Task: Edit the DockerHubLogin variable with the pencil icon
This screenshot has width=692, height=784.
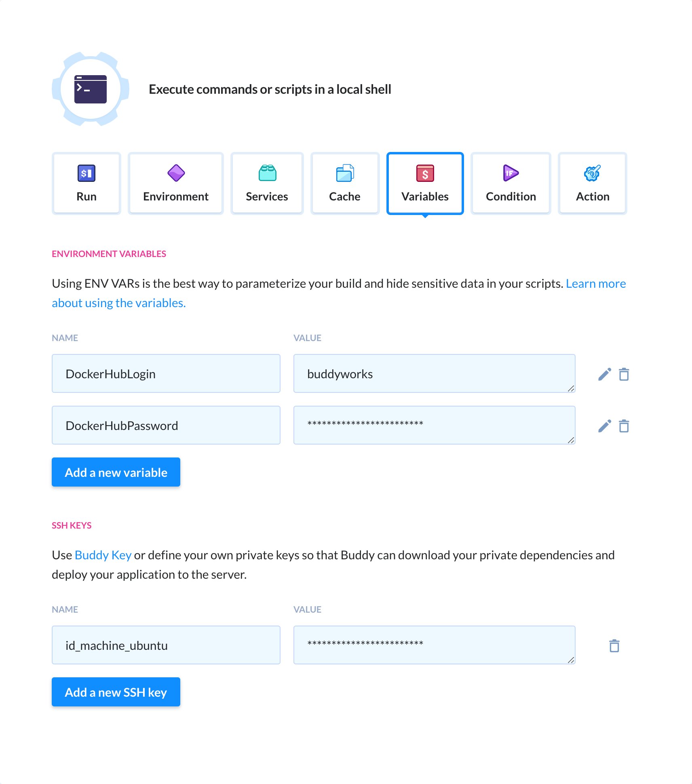Action: click(x=604, y=374)
